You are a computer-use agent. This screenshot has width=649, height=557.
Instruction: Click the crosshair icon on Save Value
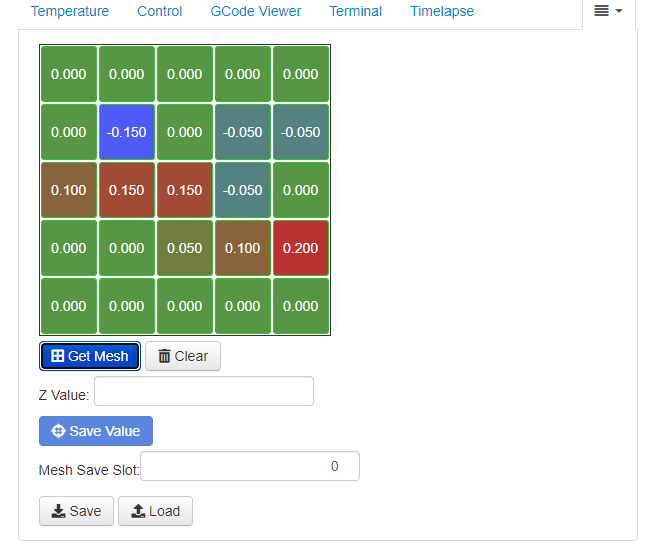[x=58, y=431]
